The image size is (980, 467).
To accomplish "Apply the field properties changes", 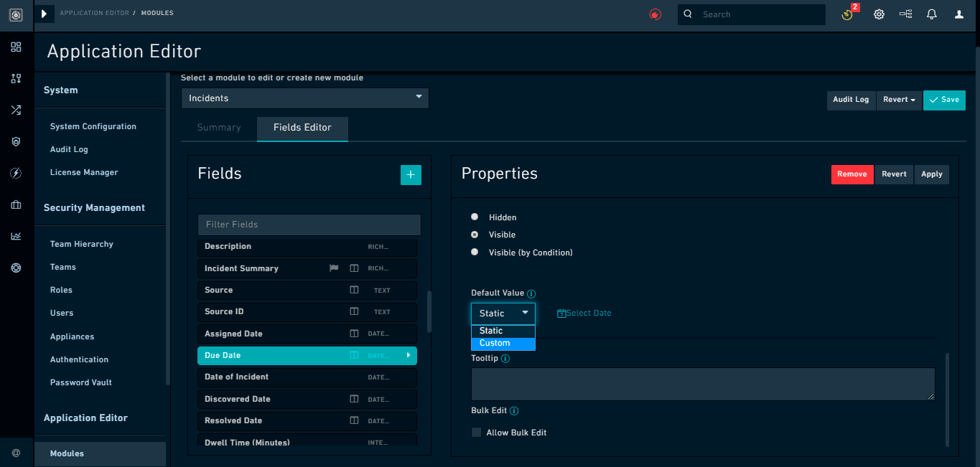I will coord(931,174).
